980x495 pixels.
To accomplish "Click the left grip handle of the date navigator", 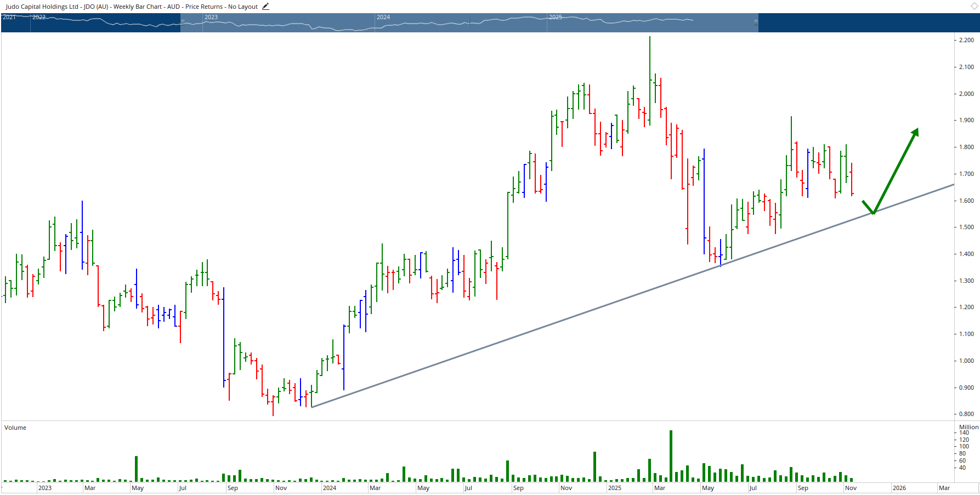I will [182, 22].
